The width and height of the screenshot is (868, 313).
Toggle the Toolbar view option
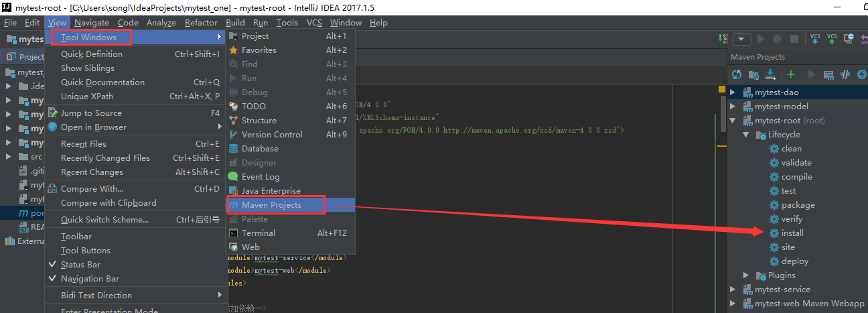coord(135,237)
